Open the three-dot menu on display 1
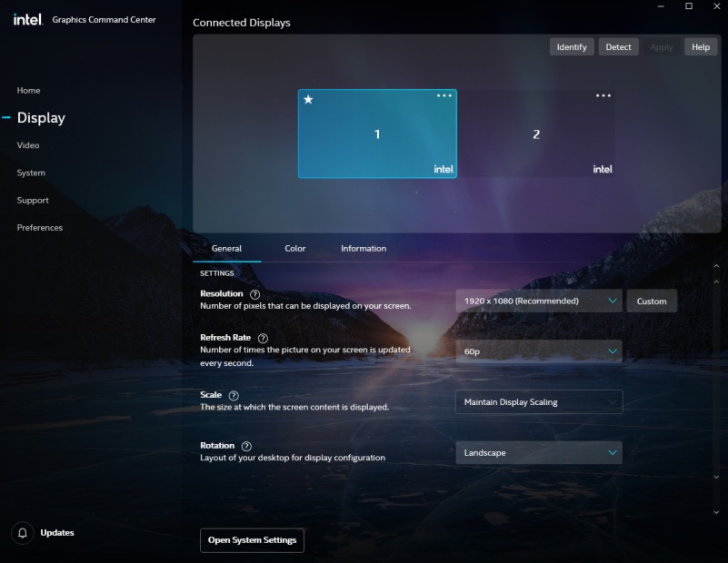The image size is (728, 563). [444, 95]
